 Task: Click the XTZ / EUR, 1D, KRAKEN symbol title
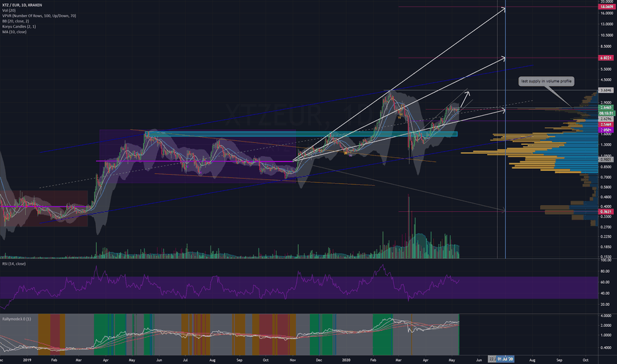22,5
